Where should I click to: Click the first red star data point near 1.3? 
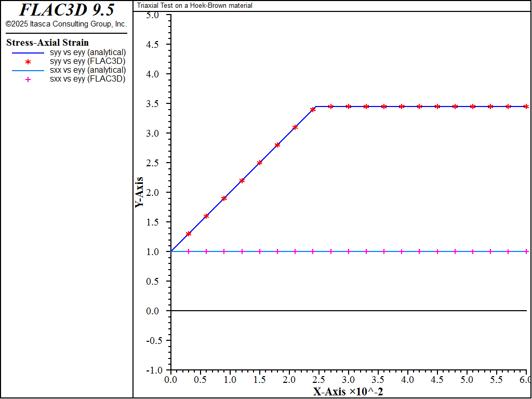(189, 234)
